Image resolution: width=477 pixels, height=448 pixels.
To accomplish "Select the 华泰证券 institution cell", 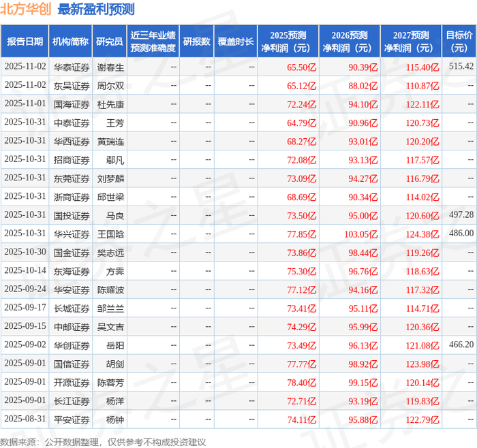I will point(72,67).
